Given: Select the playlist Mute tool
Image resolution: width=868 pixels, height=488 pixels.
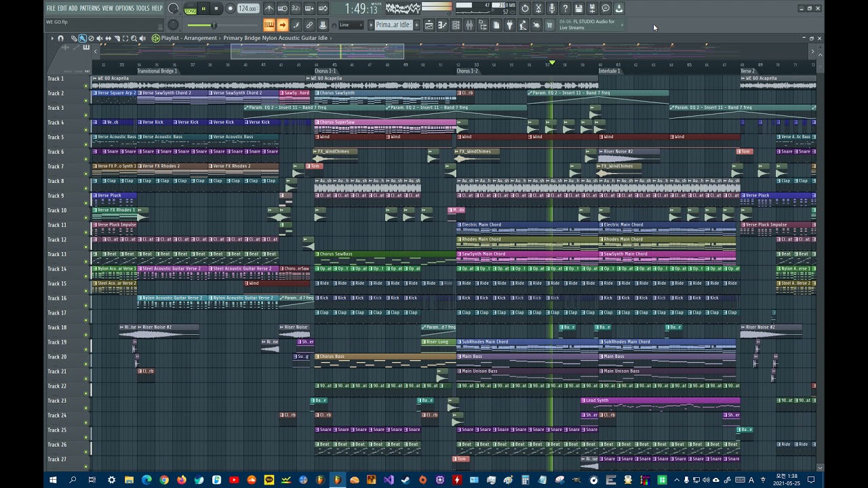Looking at the screenshot, I should (100, 39).
